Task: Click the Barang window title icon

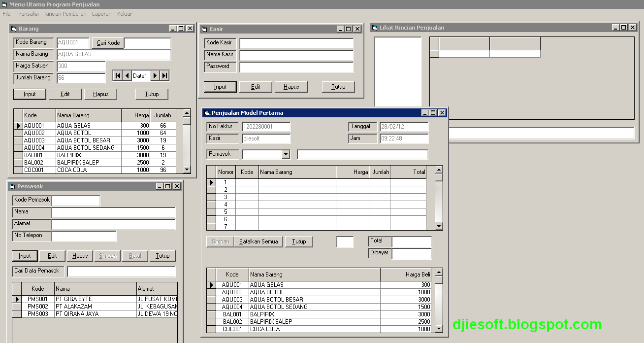Action: (x=13, y=29)
